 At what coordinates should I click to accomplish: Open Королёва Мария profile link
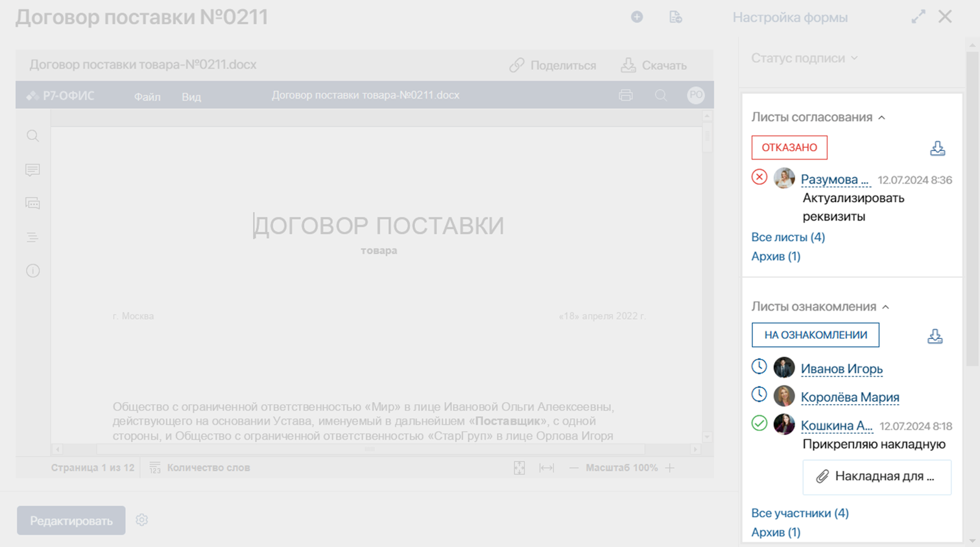[850, 397]
